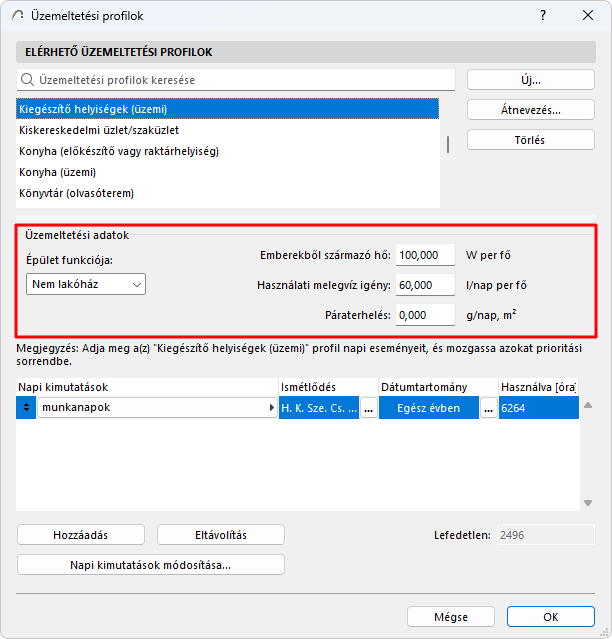Click the munkanapok schedule name cell
This screenshot has height=639, width=612.
[157, 407]
